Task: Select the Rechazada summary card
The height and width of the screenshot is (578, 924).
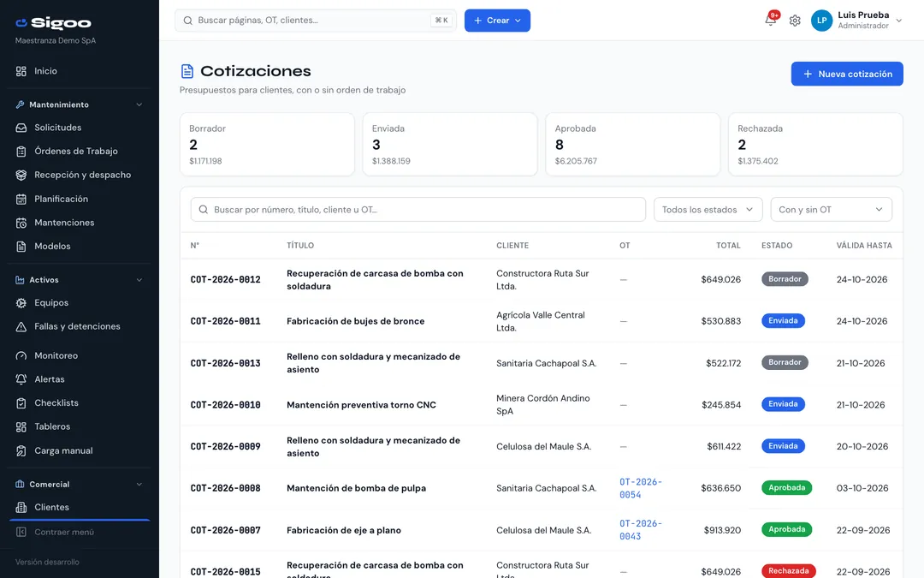Action: tap(815, 145)
